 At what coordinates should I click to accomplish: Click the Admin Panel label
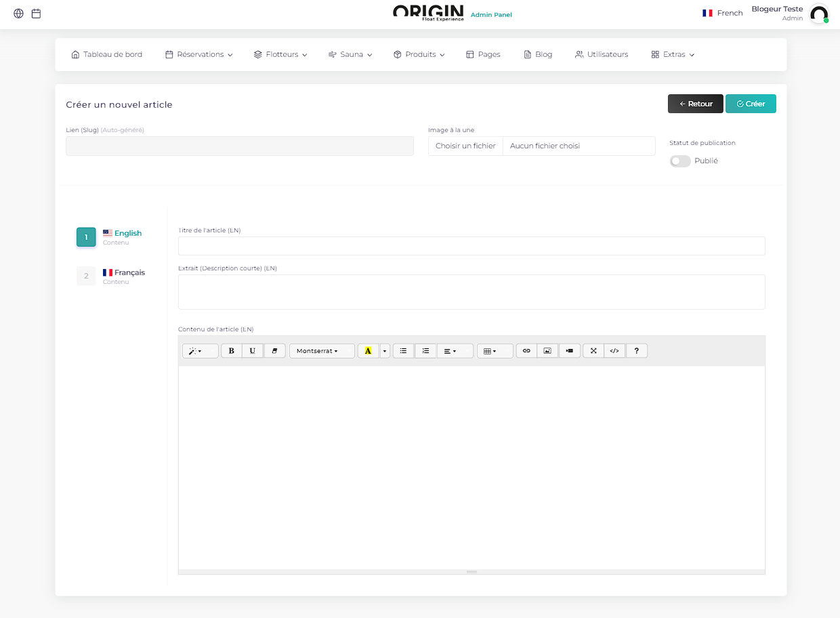pos(491,14)
